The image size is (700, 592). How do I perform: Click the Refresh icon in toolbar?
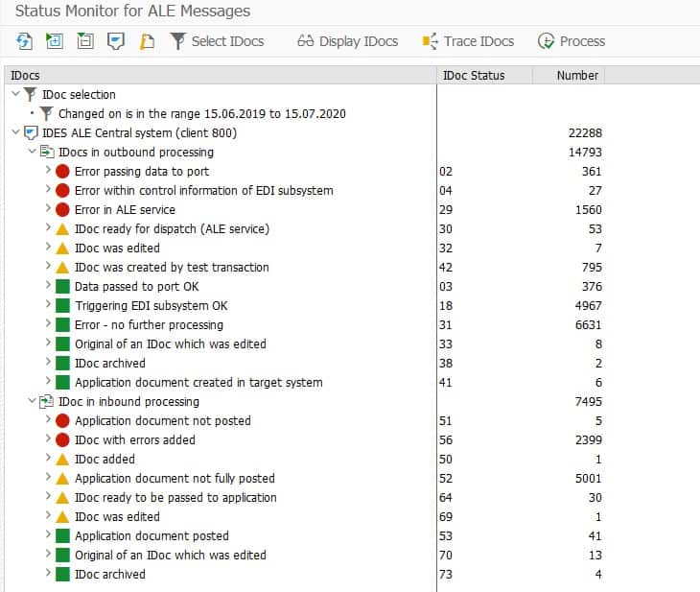pos(24,41)
